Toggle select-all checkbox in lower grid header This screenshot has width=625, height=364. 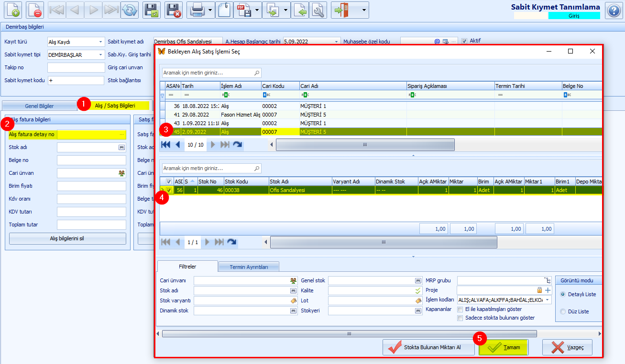tap(169, 182)
